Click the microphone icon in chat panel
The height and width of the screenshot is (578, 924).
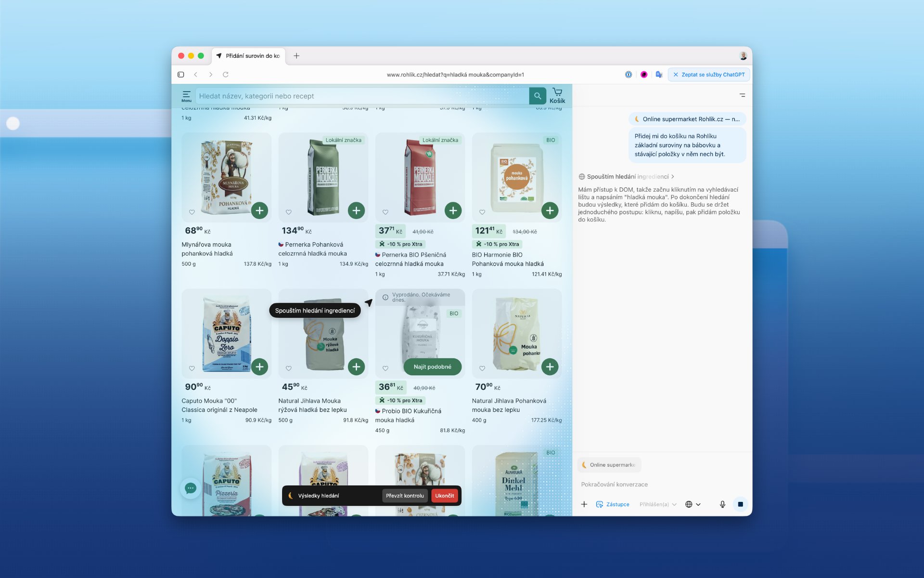pos(722,504)
